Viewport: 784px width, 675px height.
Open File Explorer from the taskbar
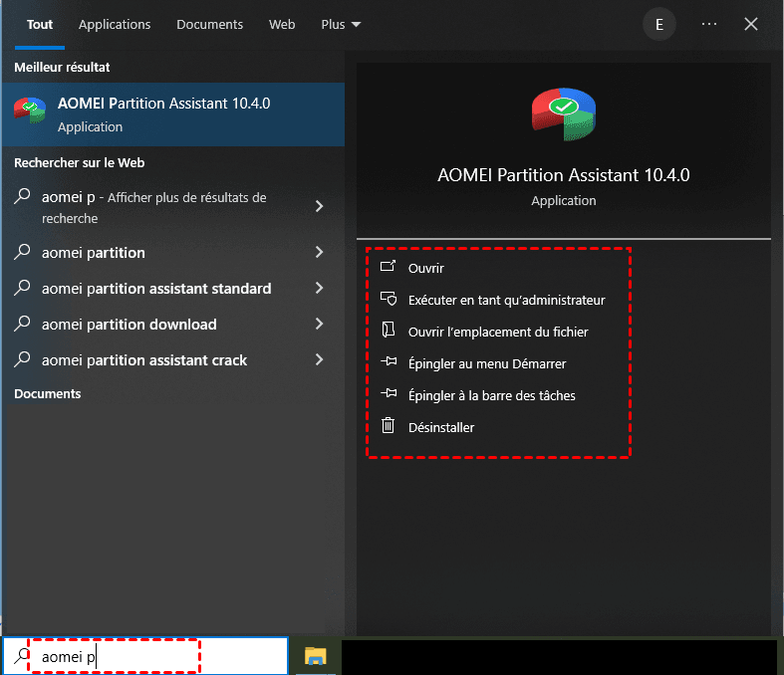pyautogui.click(x=316, y=656)
